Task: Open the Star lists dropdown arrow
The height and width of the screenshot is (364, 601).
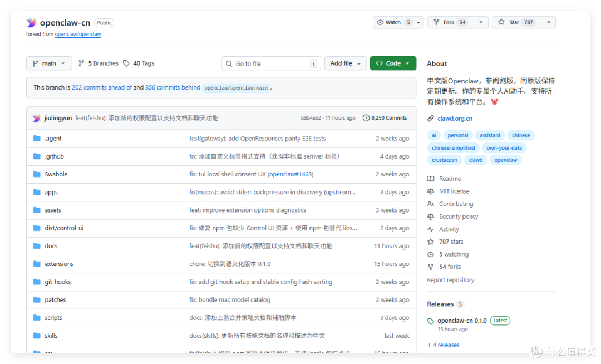Action: point(549,23)
